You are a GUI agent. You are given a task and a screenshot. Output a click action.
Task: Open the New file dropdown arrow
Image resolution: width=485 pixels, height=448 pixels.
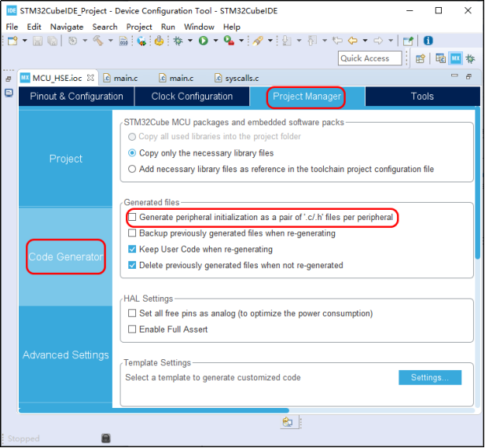point(24,41)
